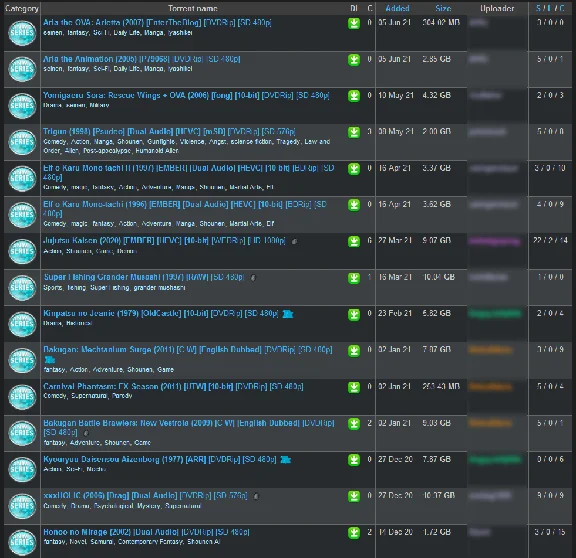
Task: Open Aria the Animation (2005) torrent page
Action: [141, 59]
